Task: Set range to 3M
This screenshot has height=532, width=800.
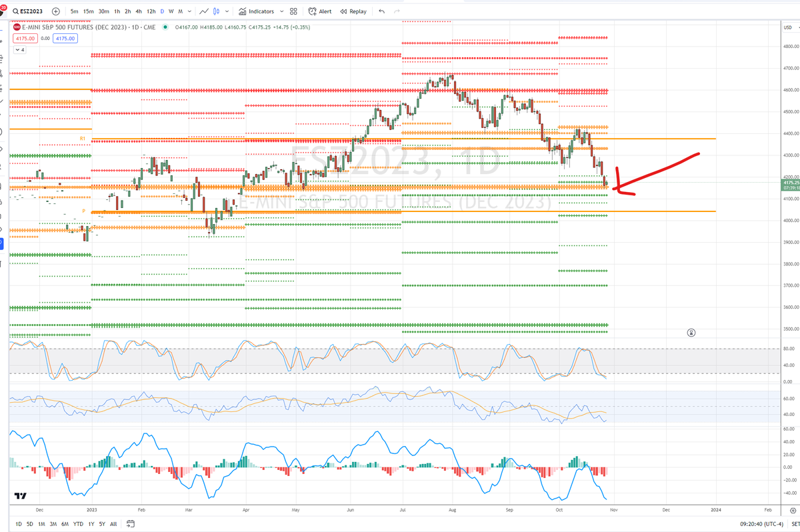Action: 53,524
